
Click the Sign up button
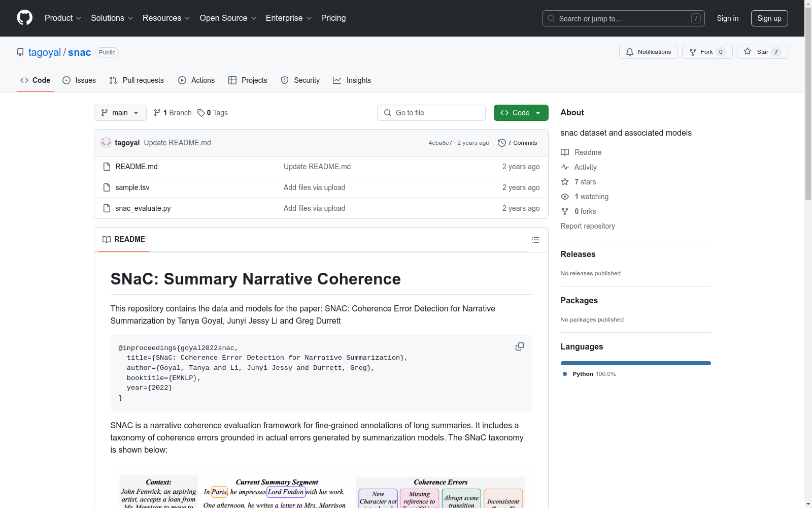(x=769, y=18)
